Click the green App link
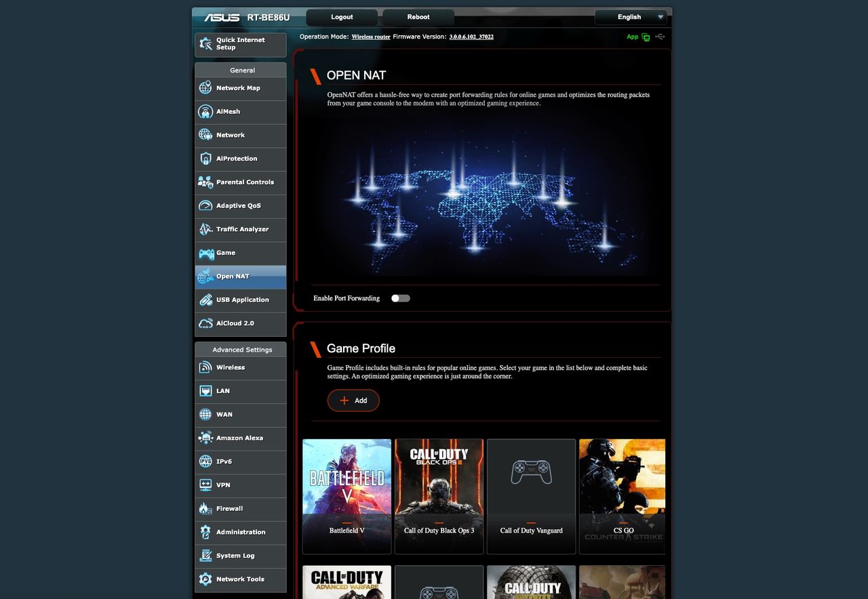Image resolution: width=868 pixels, height=599 pixels. coord(633,37)
